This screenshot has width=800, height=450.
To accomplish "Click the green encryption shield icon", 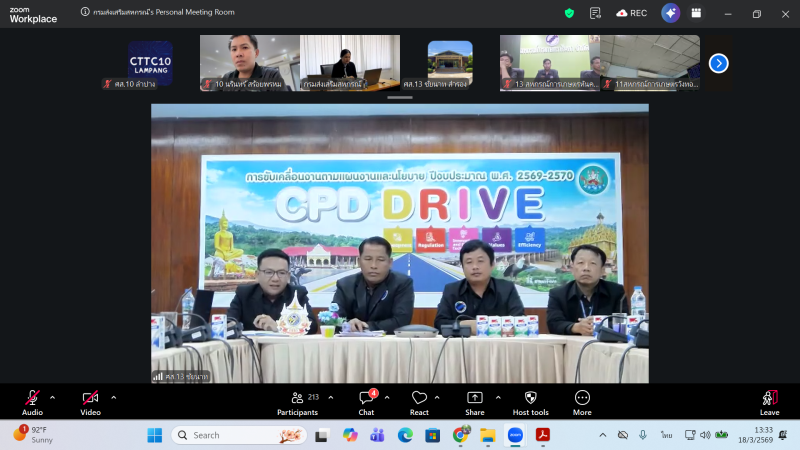I will (570, 13).
